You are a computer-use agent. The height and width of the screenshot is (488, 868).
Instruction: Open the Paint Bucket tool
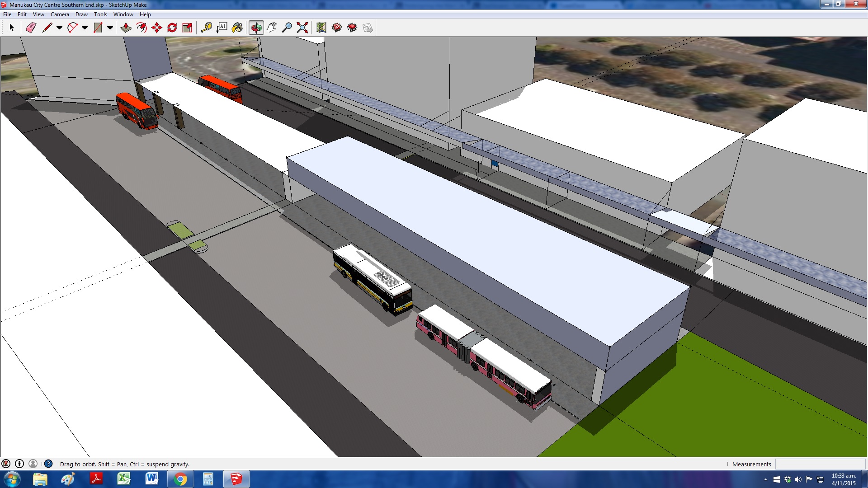237,28
